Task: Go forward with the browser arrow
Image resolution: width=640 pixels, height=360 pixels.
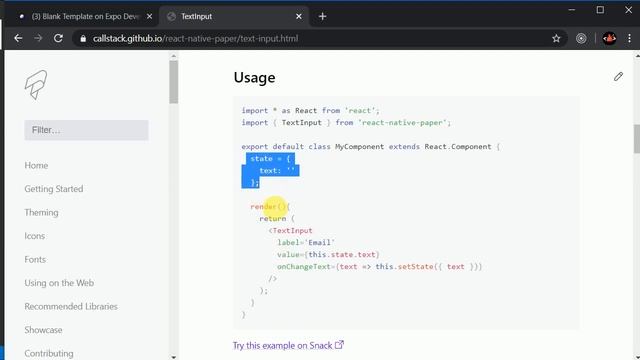Action: pos(38,38)
